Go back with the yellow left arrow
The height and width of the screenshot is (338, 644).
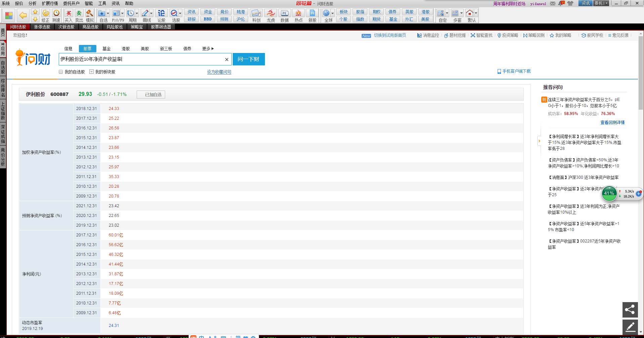coord(23,15)
